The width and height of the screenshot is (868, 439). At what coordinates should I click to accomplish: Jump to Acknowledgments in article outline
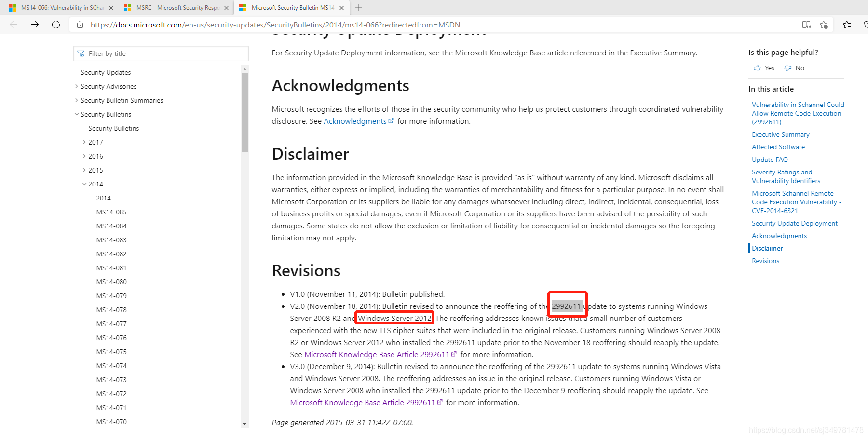click(779, 236)
